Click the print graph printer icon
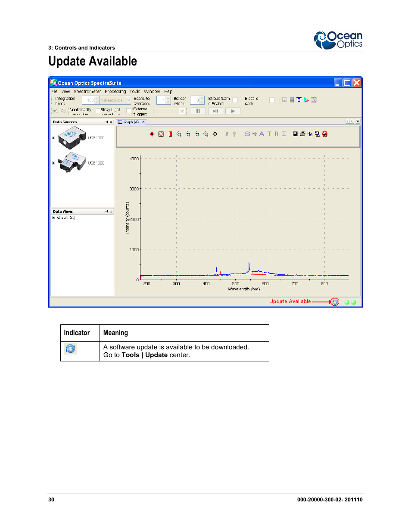This screenshot has height=532, width=411. tap(302, 134)
